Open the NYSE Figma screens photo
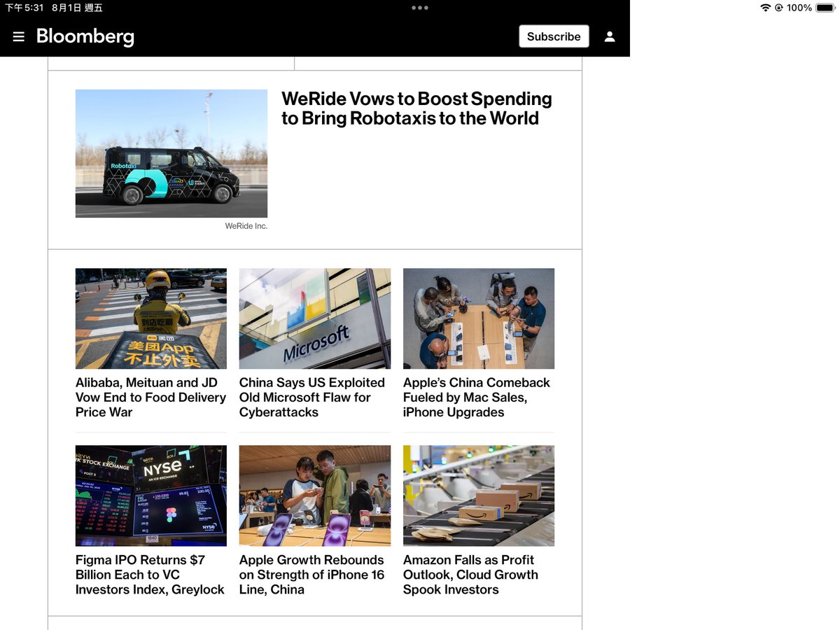 151,496
